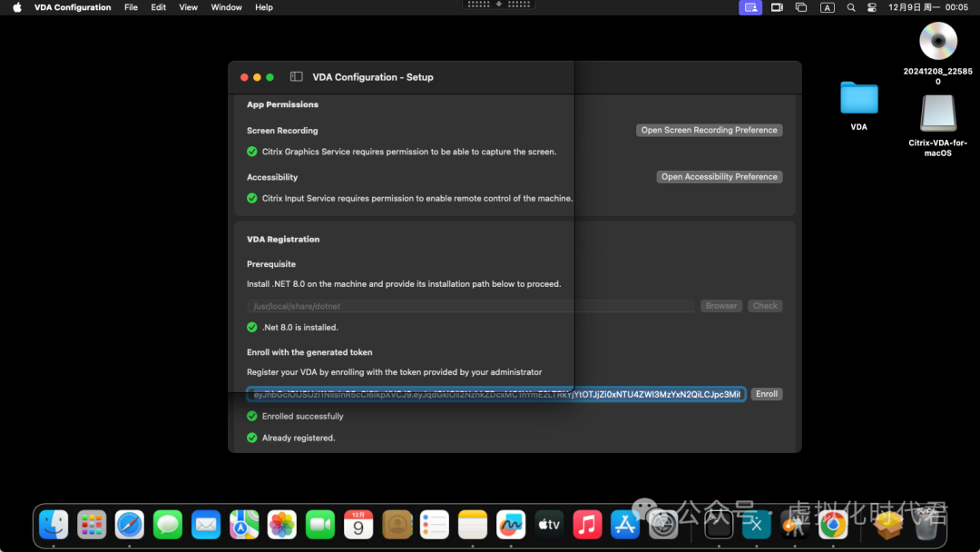The image size is (980, 552).
Task: Open the package box icon in the Dock
Action: pos(888,525)
